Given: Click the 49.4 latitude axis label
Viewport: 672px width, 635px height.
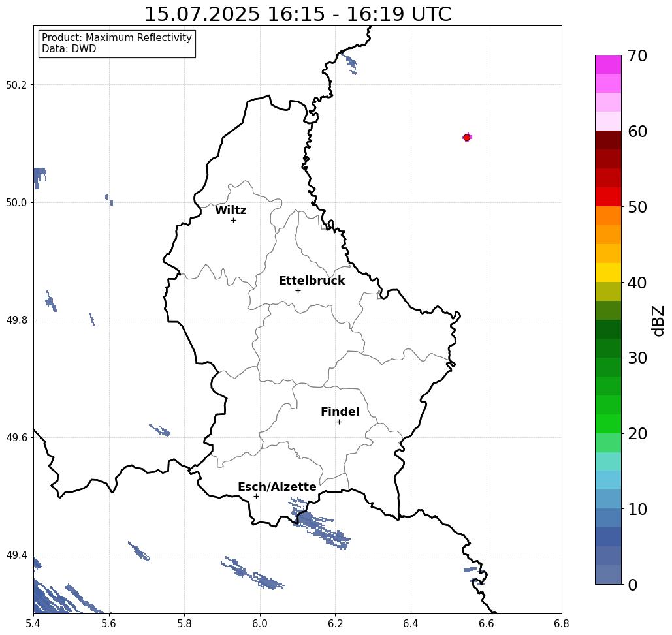Looking at the screenshot, I should (16, 555).
